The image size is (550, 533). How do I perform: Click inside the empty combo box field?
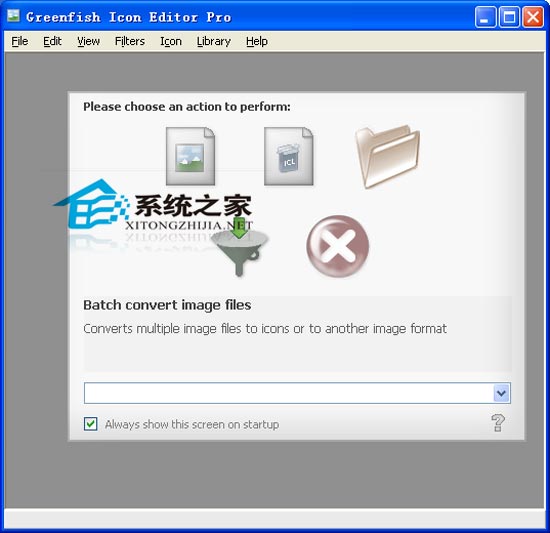tap(289, 393)
